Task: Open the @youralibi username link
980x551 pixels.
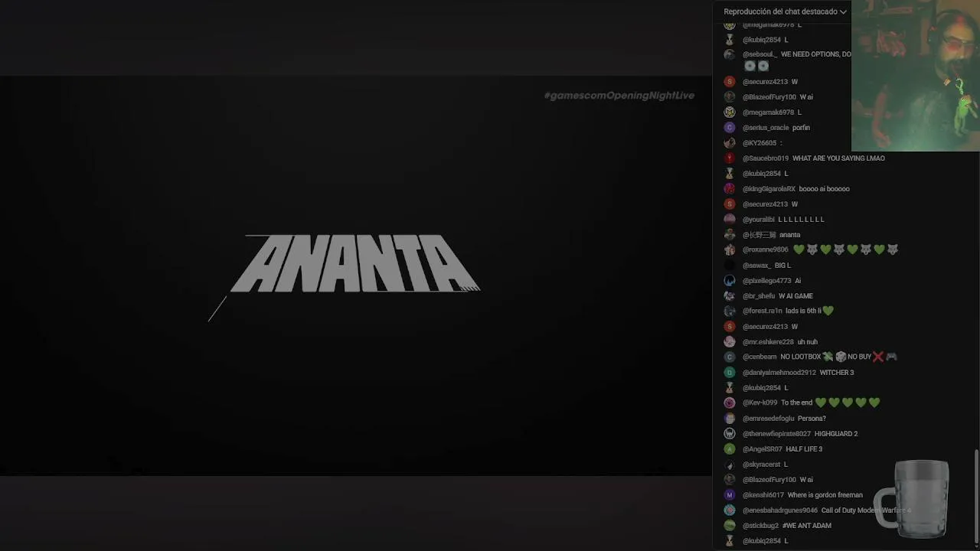Action: click(x=759, y=220)
